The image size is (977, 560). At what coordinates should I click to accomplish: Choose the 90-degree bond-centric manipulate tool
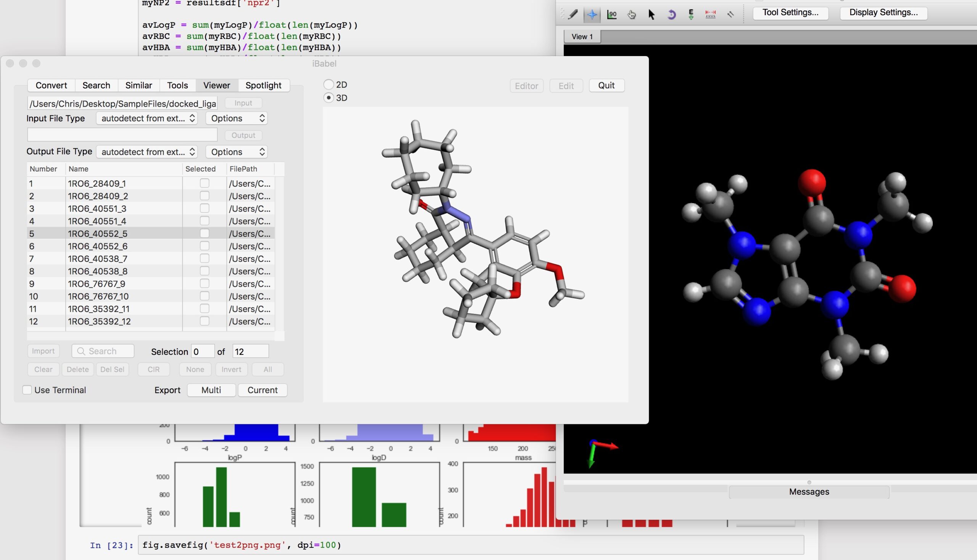[612, 14]
